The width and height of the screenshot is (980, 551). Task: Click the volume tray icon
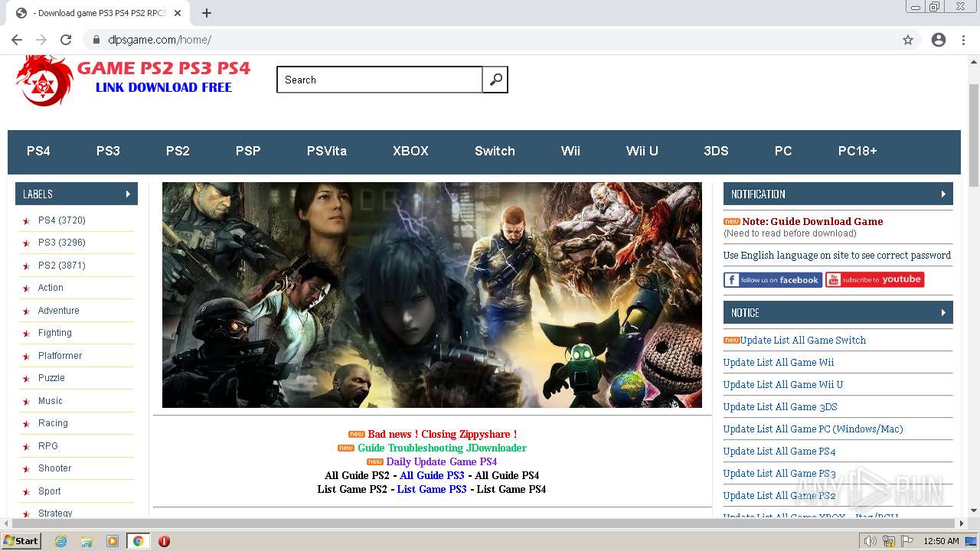click(x=871, y=541)
